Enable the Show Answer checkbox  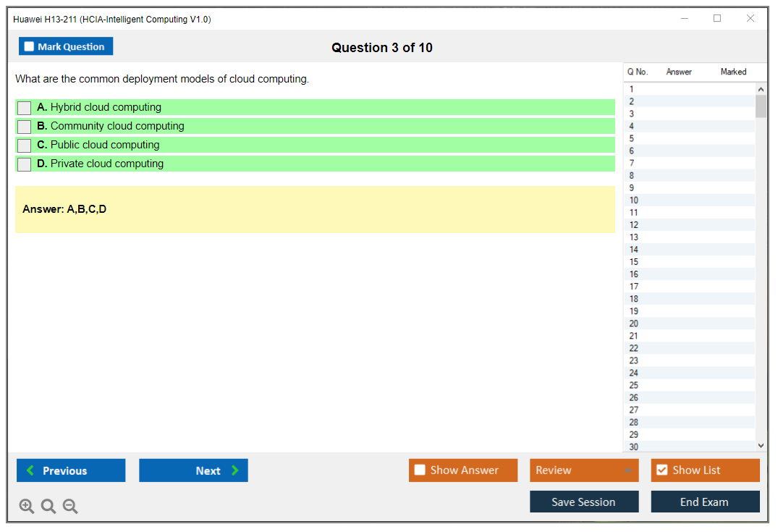click(420, 470)
